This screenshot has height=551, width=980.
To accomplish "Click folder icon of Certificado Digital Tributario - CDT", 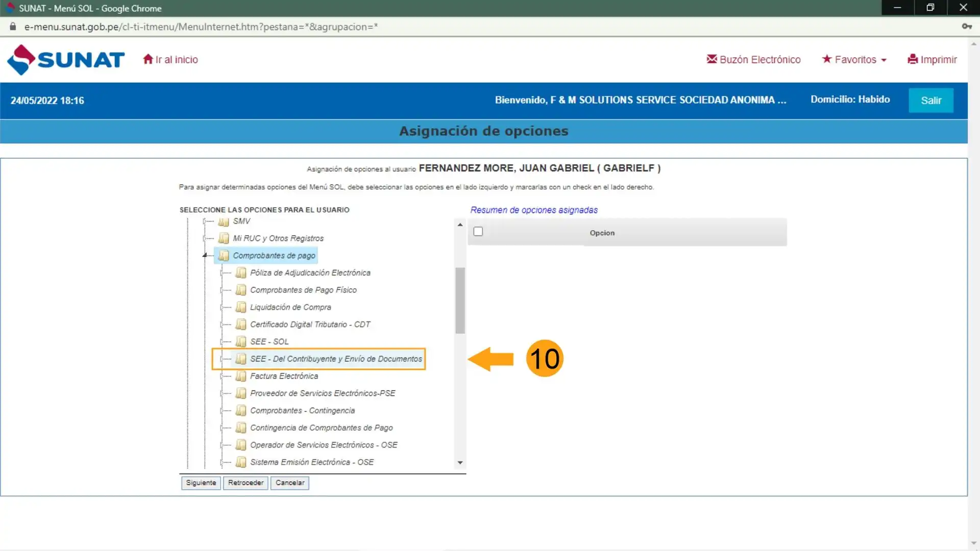I will (241, 324).
